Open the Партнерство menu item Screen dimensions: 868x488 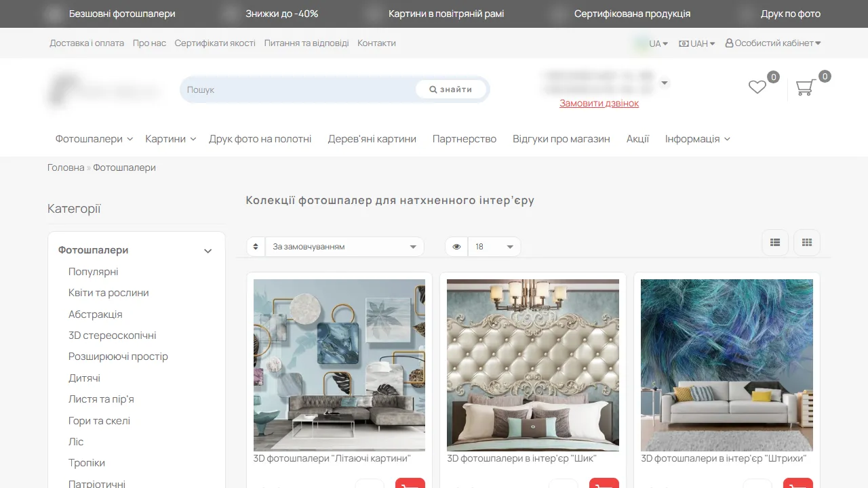tap(465, 139)
